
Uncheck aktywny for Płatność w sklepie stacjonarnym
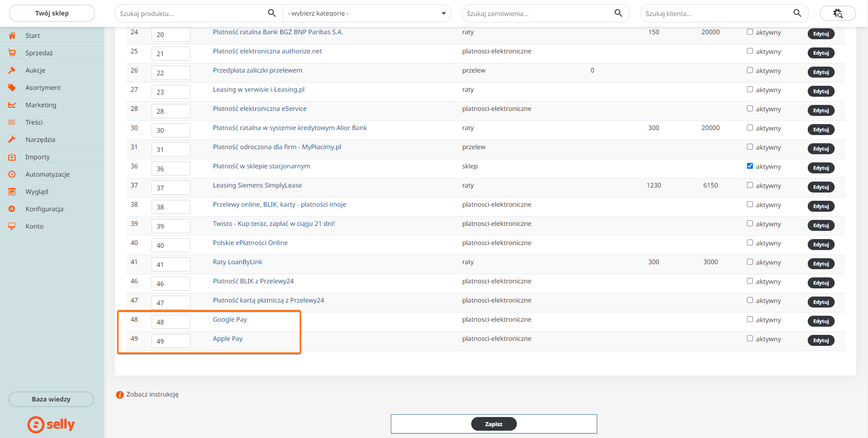coord(750,166)
